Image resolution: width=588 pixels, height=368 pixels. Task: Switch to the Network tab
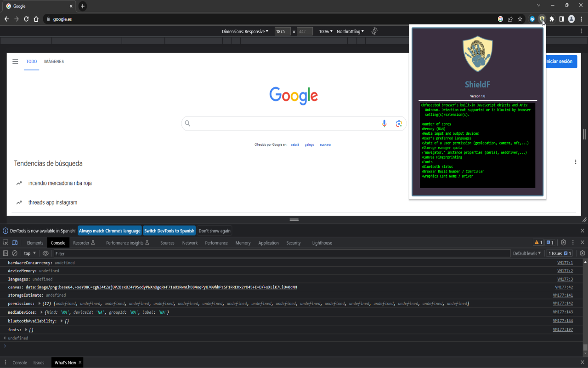(190, 243)
